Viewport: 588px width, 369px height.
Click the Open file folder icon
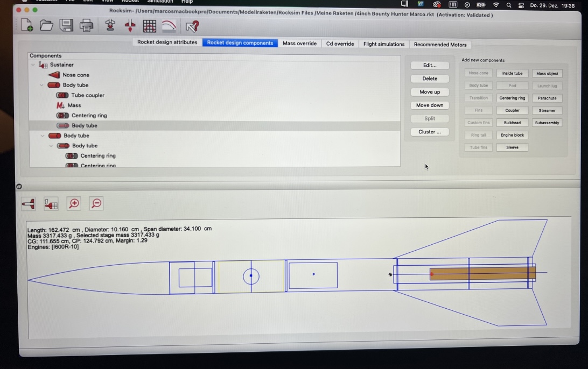point(46,25)
